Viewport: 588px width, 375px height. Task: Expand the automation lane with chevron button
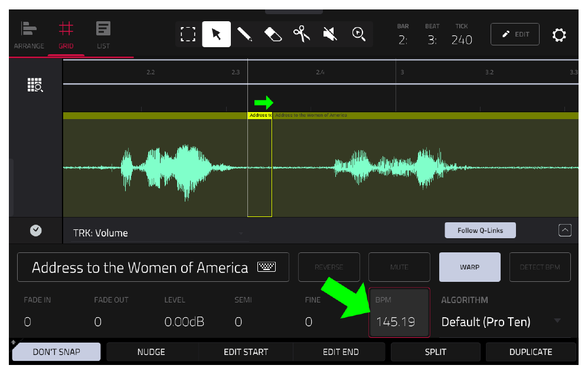click(x=565, y=230)
